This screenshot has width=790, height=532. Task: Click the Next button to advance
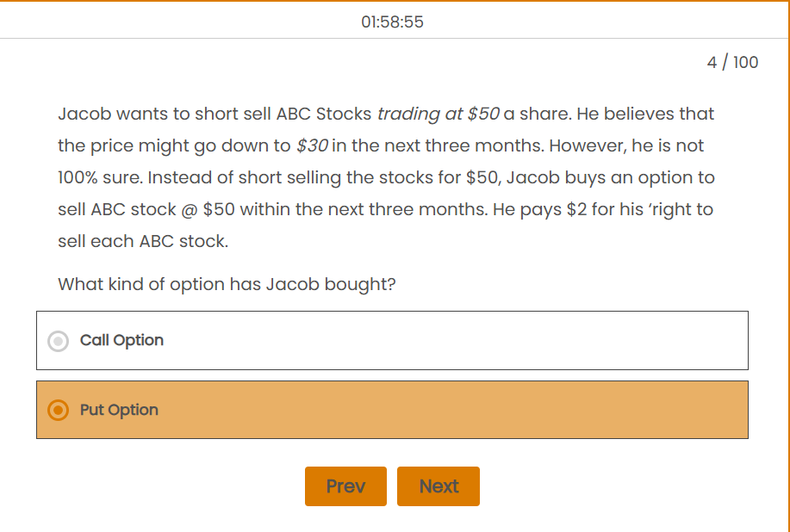point(438,486)
